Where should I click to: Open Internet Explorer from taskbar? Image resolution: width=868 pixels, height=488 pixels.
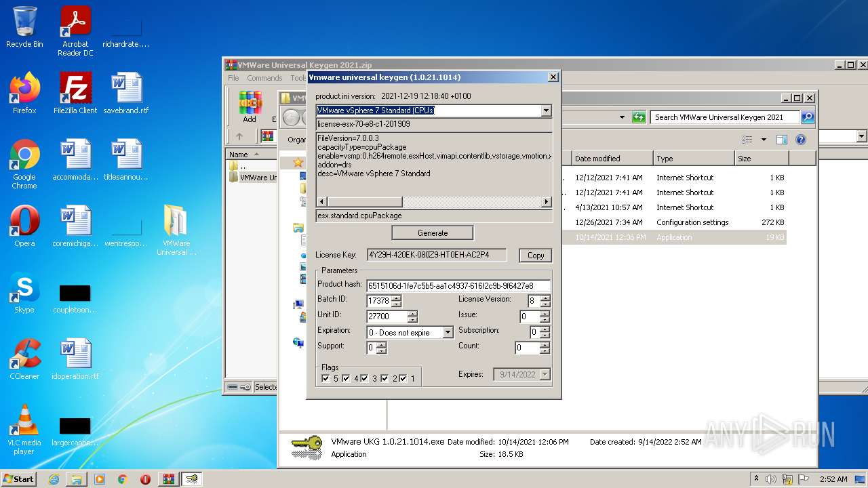point(54,479)
